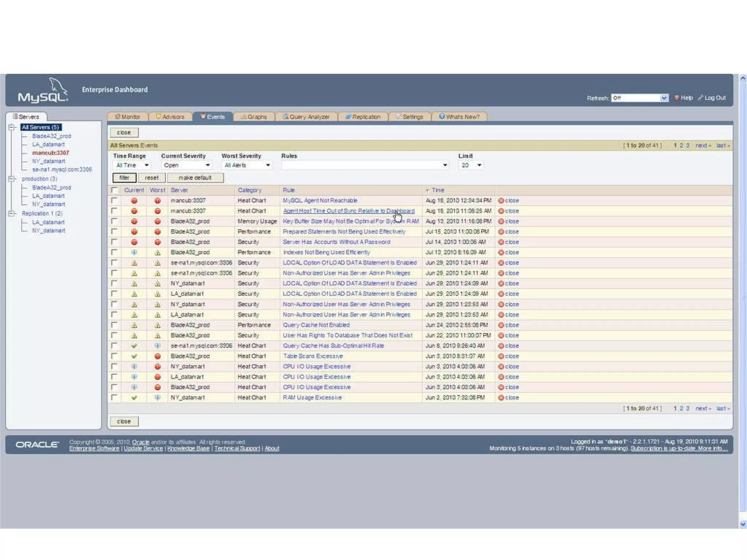Image resolution: width=747 pixels, height=560 pixels.
Task: Click warning icon for Query Cache Not Enabled row
Action: tap(134, 325)
